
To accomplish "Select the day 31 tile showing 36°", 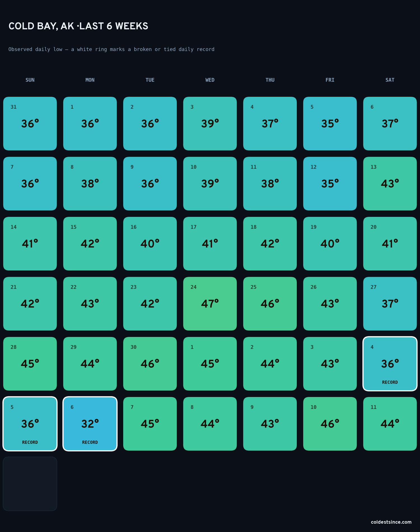I will point(30,124).
